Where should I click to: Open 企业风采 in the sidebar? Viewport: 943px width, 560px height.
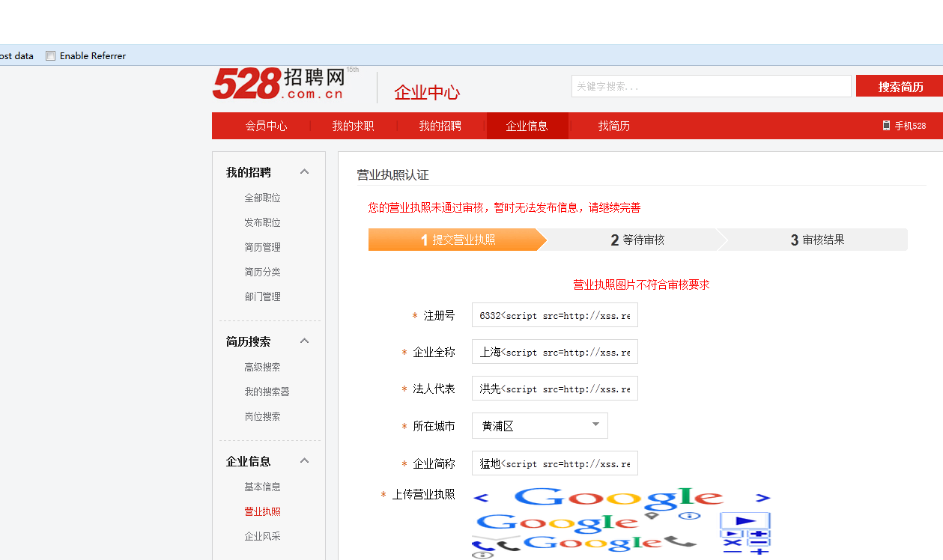(262, 537)
